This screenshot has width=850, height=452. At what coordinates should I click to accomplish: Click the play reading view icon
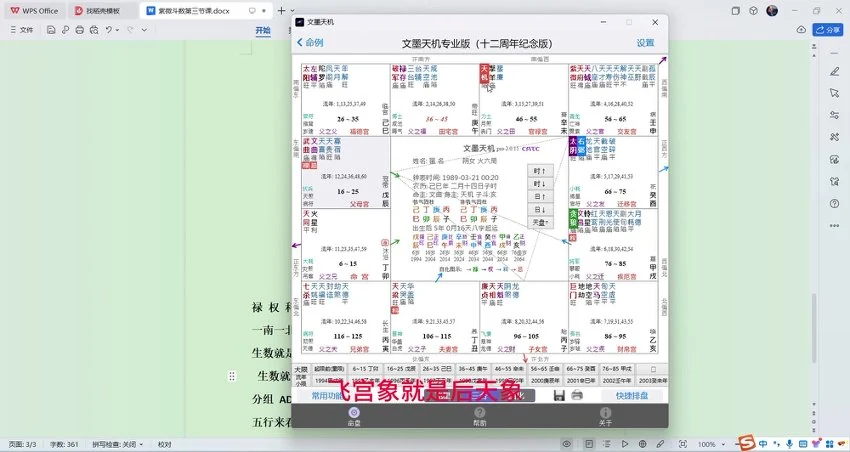coord(624,444)
